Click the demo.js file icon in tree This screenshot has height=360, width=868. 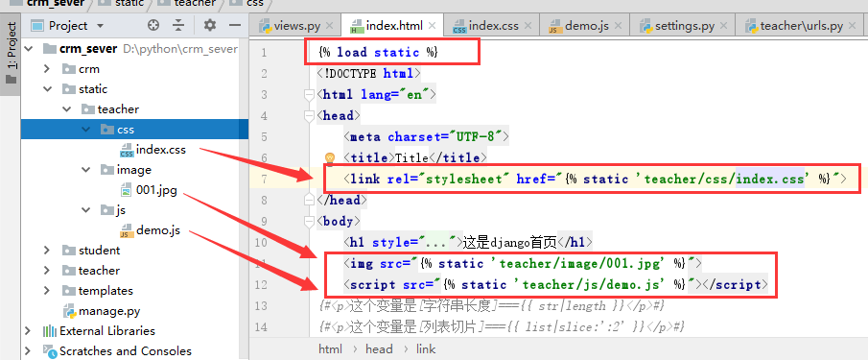[127, 230]
